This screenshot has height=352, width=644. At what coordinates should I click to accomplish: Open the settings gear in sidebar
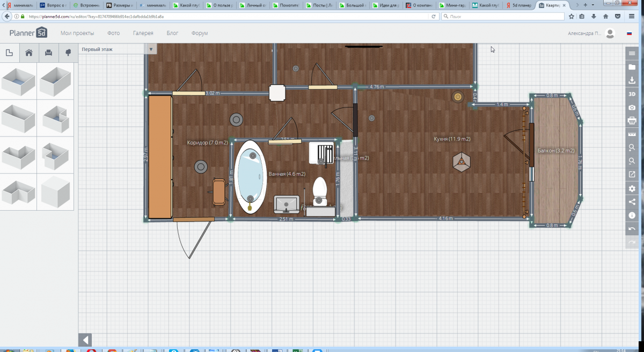click(x=632, y=189)
